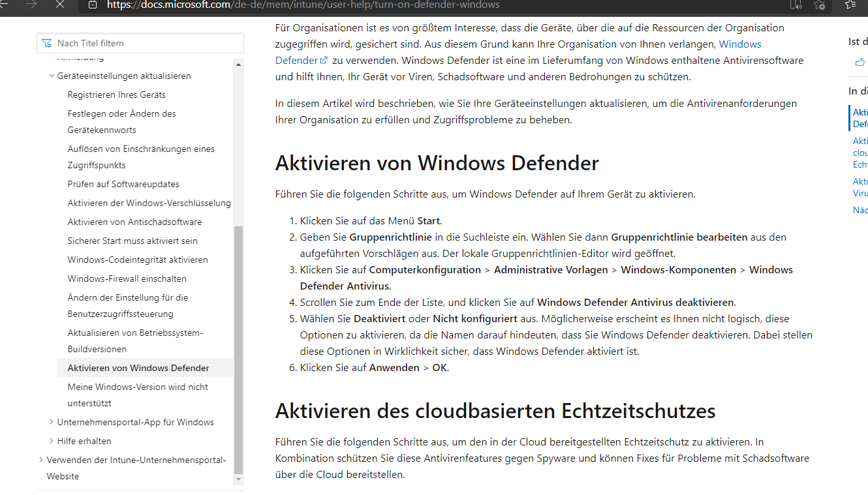Click sidebar scrollbar up arrow
Image resolution: width=868 pixels, height=495 pixels.
[238, 65]
